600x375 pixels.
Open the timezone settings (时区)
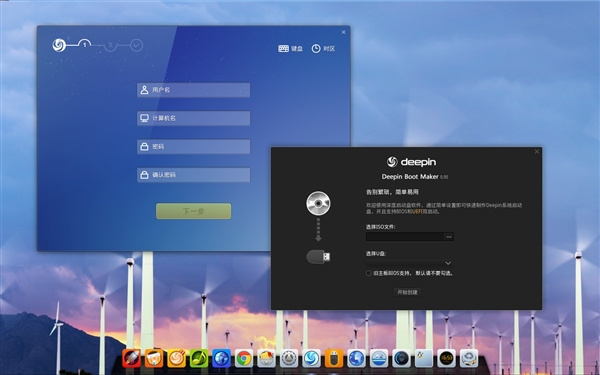pos(323,49)
